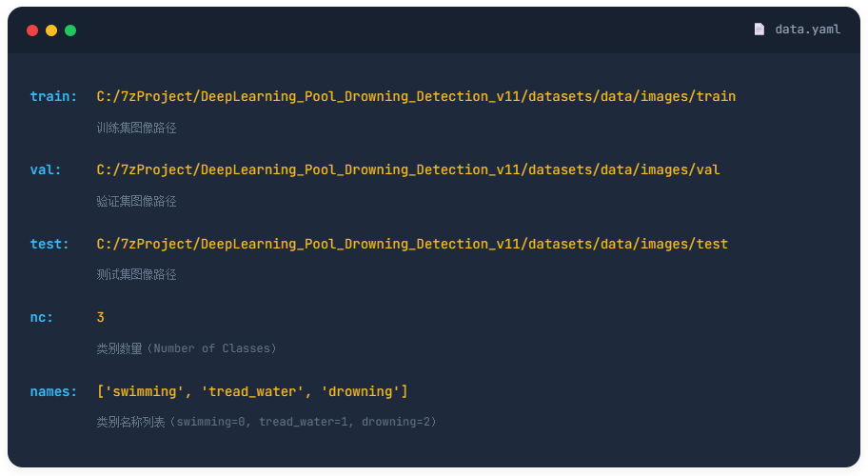Click the 验证集图像路径 comment
Image resolution: width=868 pixels, height=476 pixels.
click(x=136, y=201)
